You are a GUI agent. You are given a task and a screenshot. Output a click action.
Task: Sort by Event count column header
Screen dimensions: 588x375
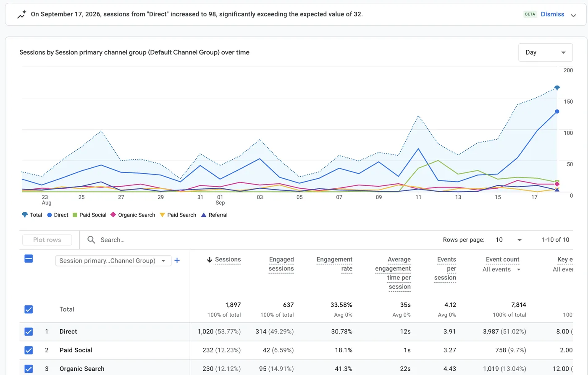(502, 260)
